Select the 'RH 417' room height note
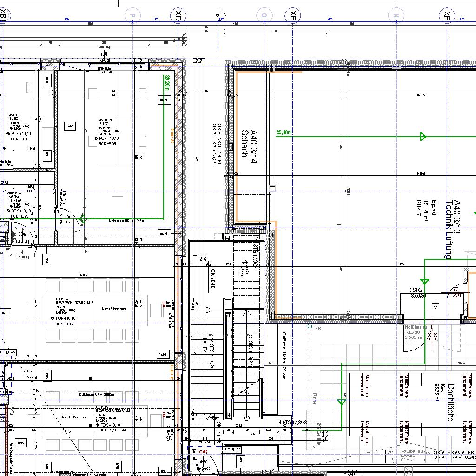The width and height of the screenshot is (476, 476). point(419,208)
